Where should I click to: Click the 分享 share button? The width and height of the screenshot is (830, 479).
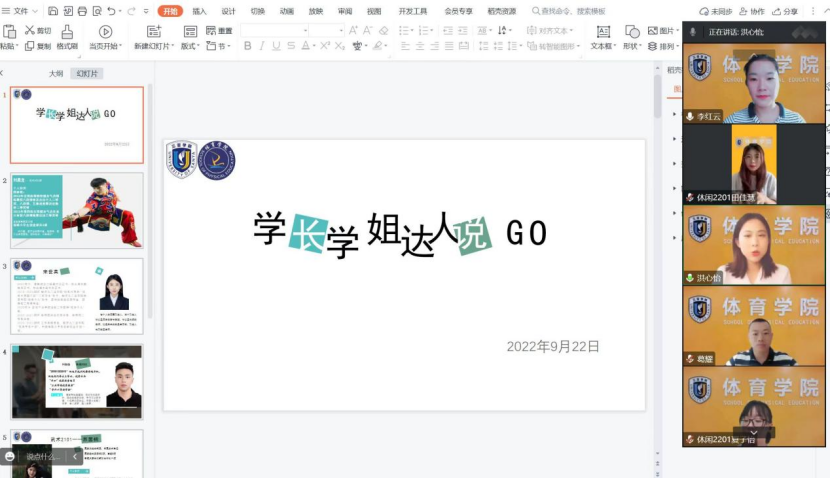tap(786, 11)
